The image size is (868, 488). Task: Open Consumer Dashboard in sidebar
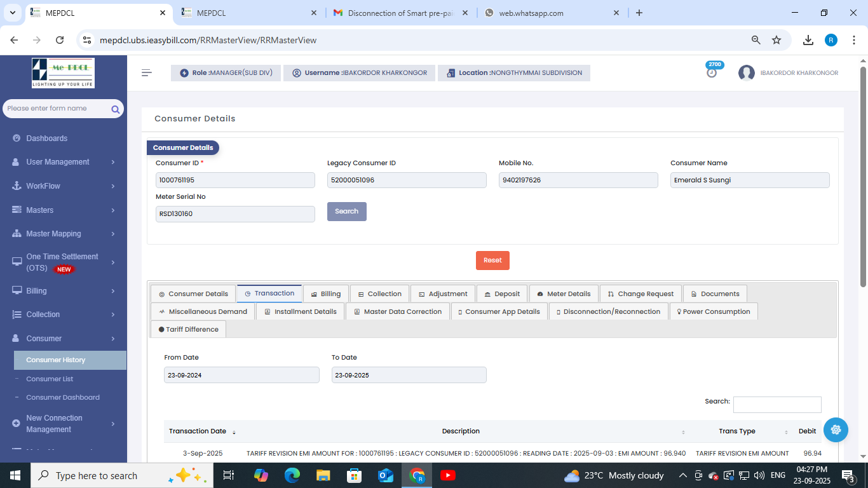[63, 397]
